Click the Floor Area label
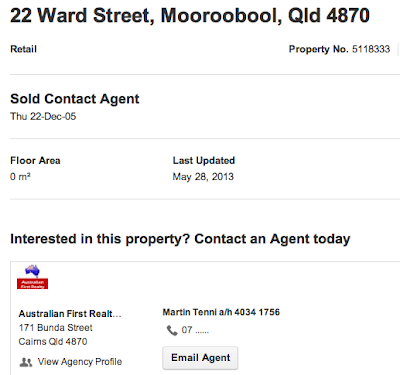 pyautogui.click(x=35, y=160)
